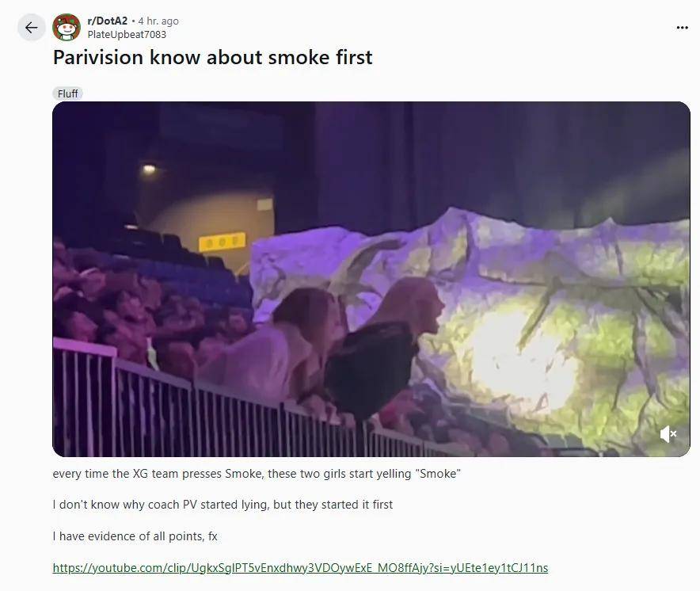
Task: Open PlateUpbeat7083's user profile
Action: (x=127, y=34)
